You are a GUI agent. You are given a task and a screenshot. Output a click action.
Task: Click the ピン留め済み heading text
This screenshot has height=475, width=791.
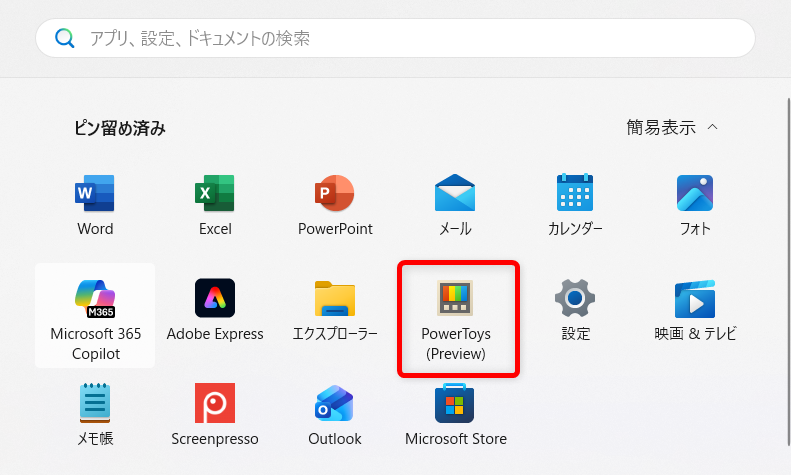120,128
